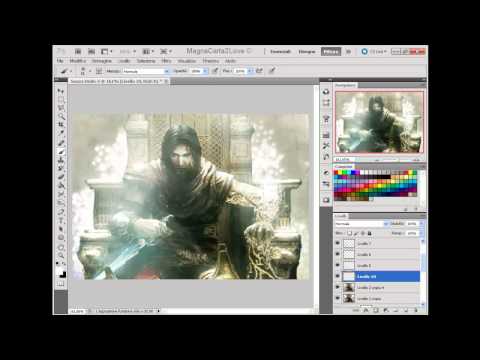Select the Brush tool in toolbox
This screenshot has width=480, height=360.
coord(61,152)
